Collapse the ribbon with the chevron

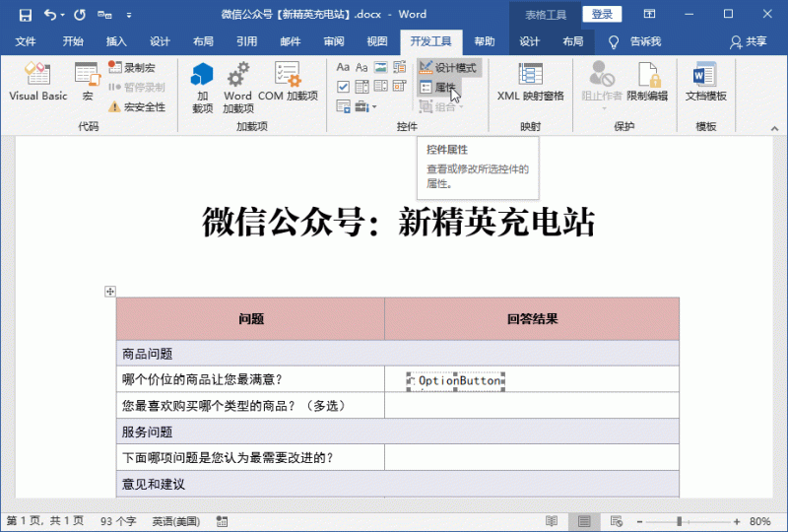tap(774, 129)
